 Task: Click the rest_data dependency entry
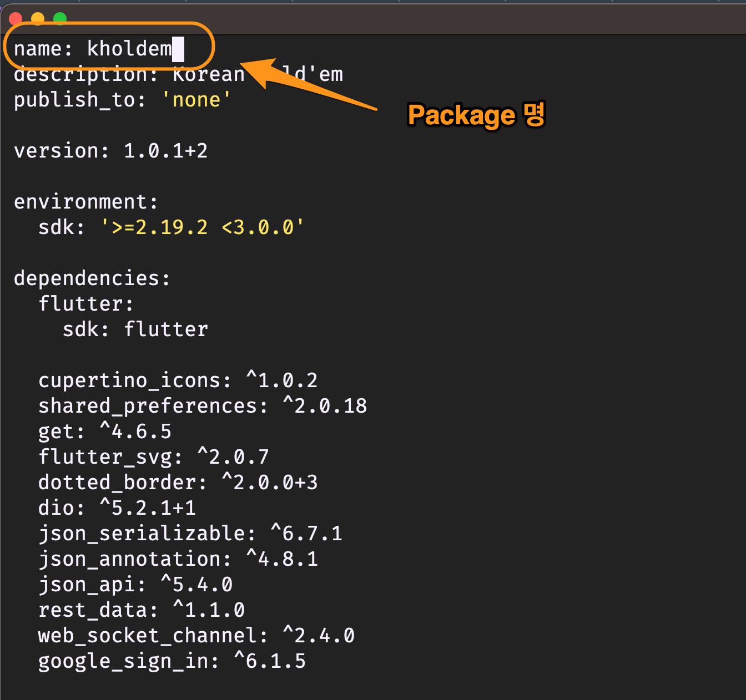pos(141,610)
